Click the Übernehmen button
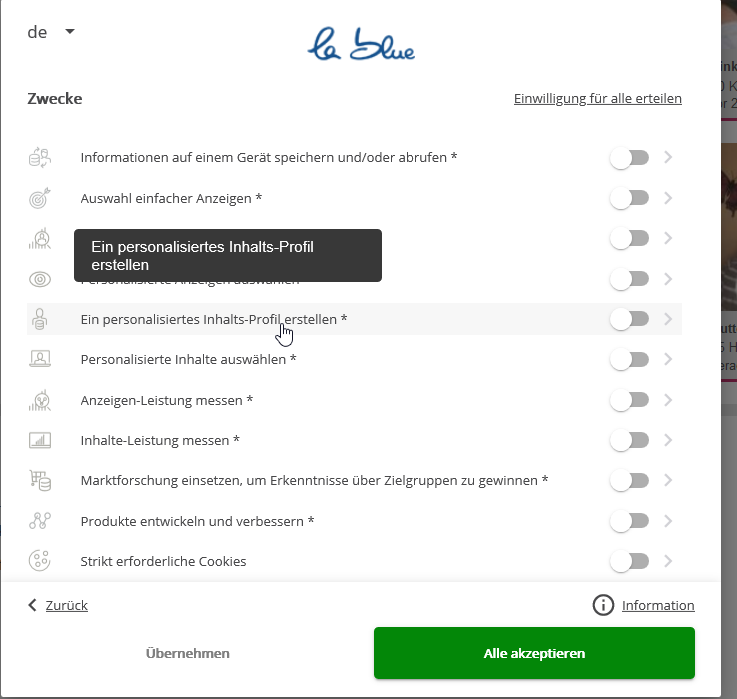 187,653
